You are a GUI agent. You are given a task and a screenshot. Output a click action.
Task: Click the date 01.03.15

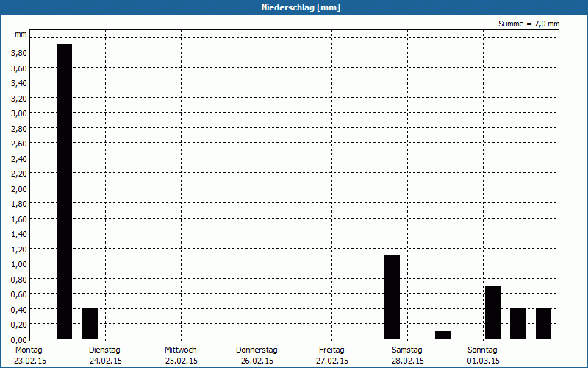[x=484, y=361]
